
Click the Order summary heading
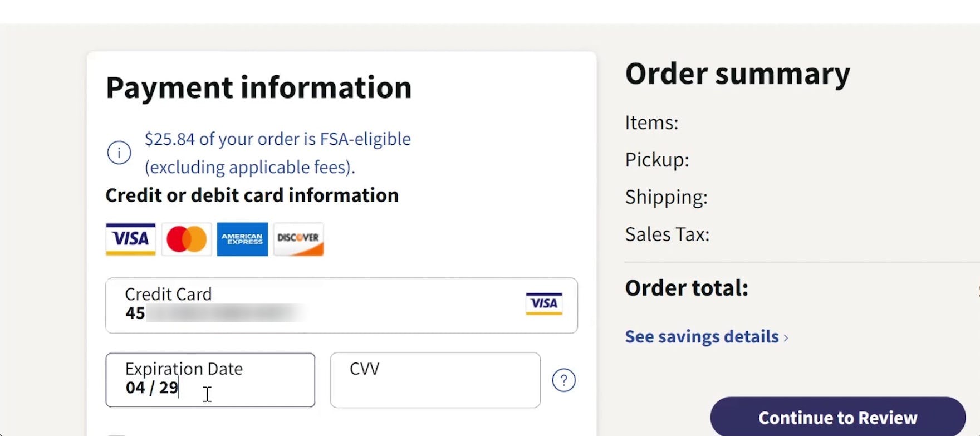point(737,74)
